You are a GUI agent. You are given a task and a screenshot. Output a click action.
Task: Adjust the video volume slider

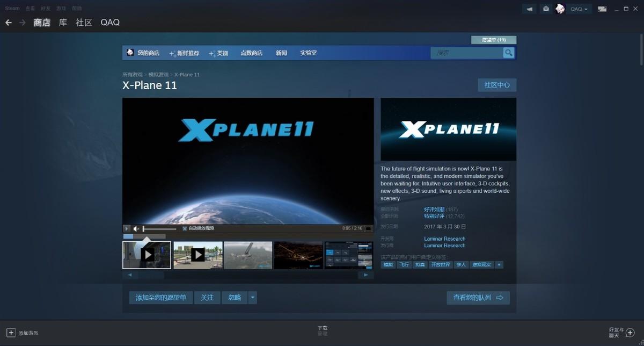[x=159, y=228]
